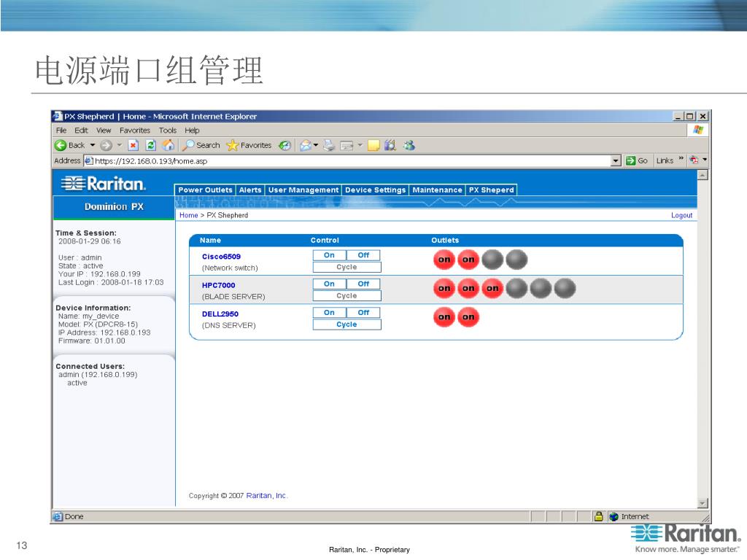Open the Raritan, Inc. copyright link
The image size is (747, 560).
[267, 496]
